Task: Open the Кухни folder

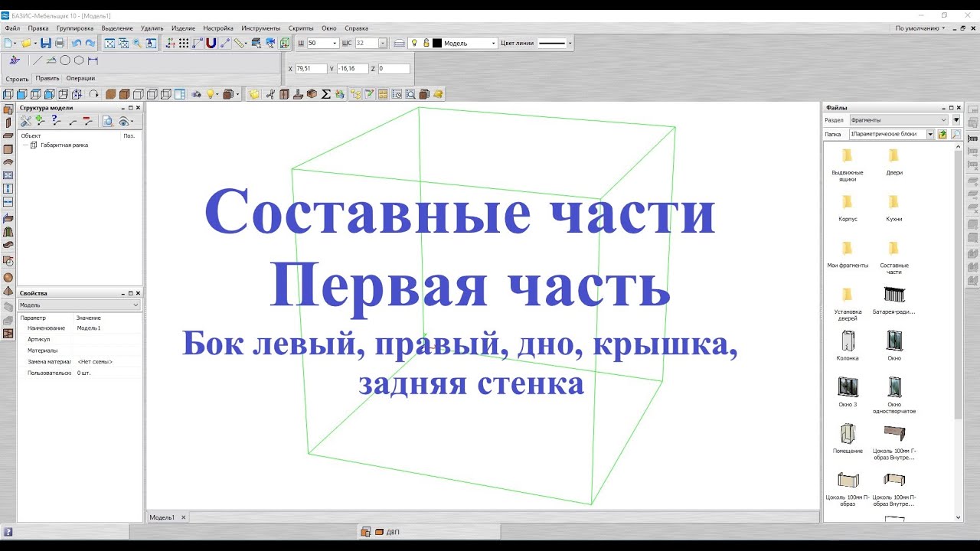Action: tap(893, 208)
